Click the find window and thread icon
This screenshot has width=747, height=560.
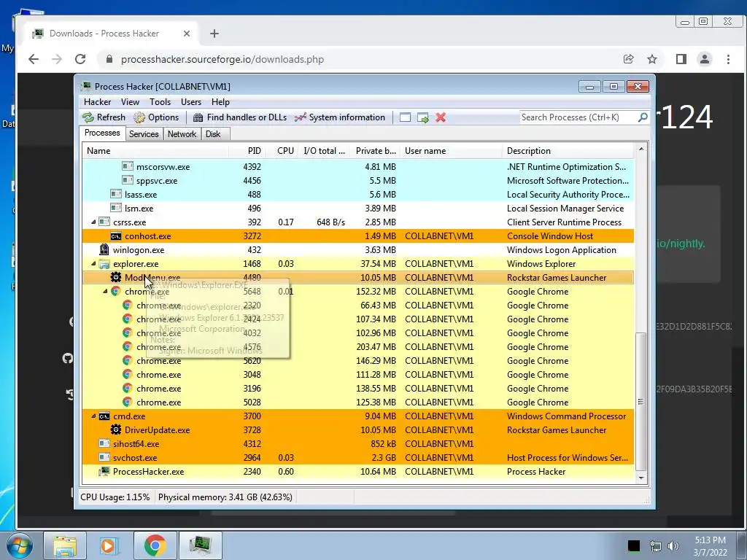coord(422,117)
